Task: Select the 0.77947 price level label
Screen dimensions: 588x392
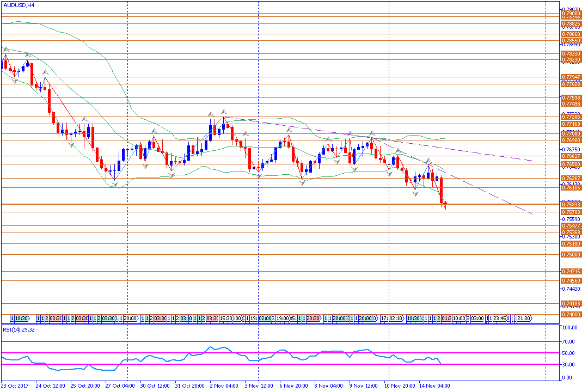Action: coord(571,77)
